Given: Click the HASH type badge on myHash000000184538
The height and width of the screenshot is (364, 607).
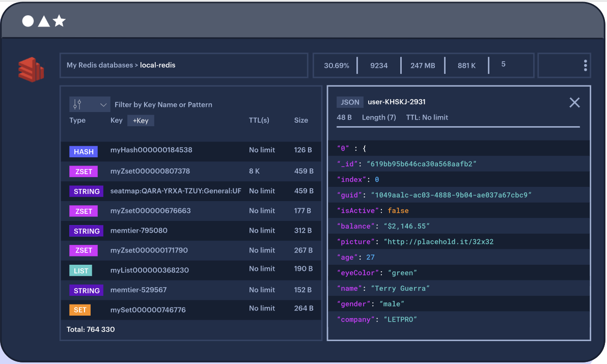Looking at the screenshot, I should click(83, 151).
